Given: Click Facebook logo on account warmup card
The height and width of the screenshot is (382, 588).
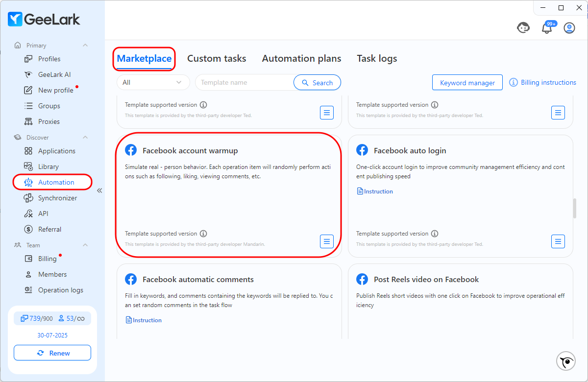Looking at the screenshot, I should [131, 150].
